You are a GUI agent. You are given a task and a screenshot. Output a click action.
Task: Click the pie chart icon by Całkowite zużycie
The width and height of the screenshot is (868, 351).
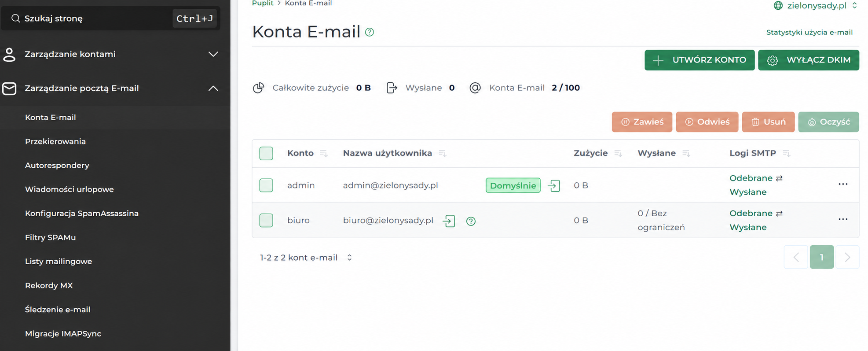tap(259, 88)
